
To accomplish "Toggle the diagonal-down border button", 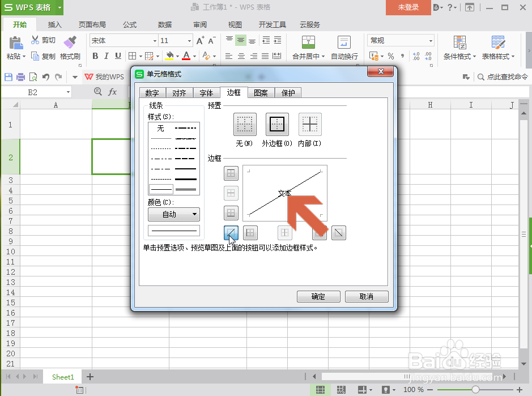I will (x=339, y=233).
